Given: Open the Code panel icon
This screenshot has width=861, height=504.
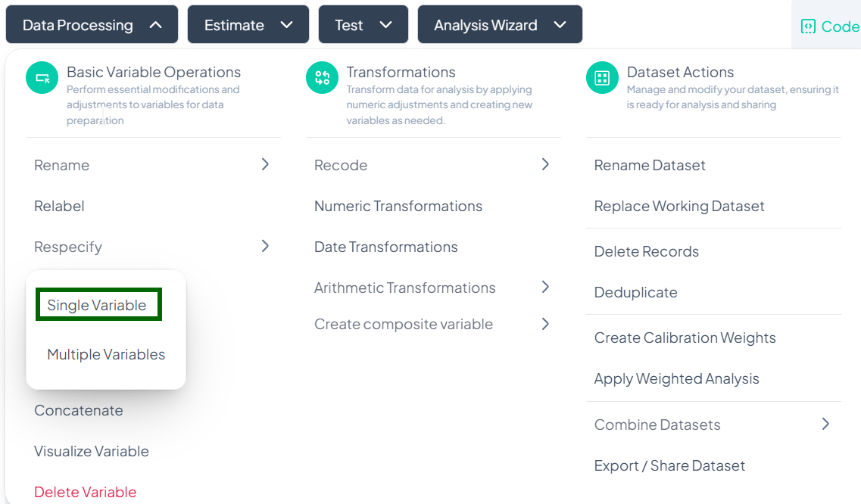Looking at the screenshot, I should coord(808,26).
